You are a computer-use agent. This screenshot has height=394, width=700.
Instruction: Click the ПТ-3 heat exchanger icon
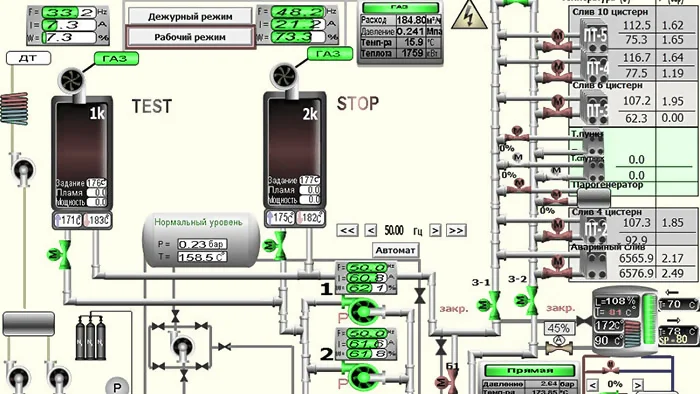[595, 108]
